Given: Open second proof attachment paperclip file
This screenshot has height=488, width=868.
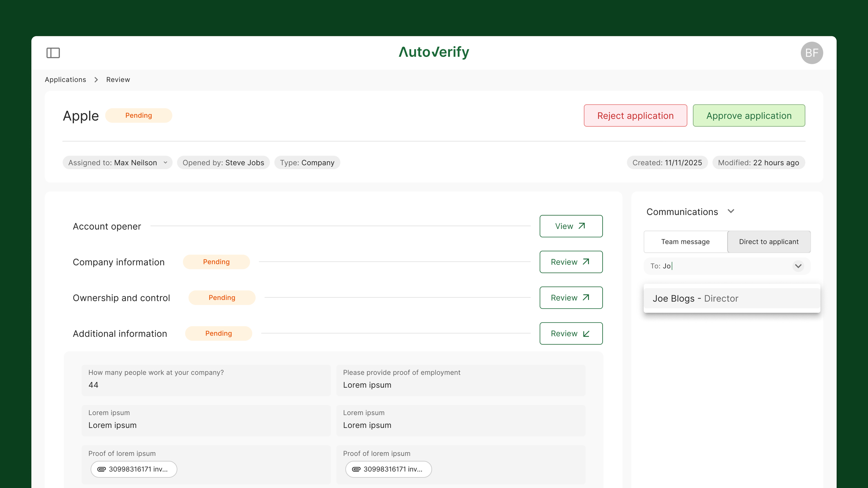Looking at the screenshot, I should 388,469.
